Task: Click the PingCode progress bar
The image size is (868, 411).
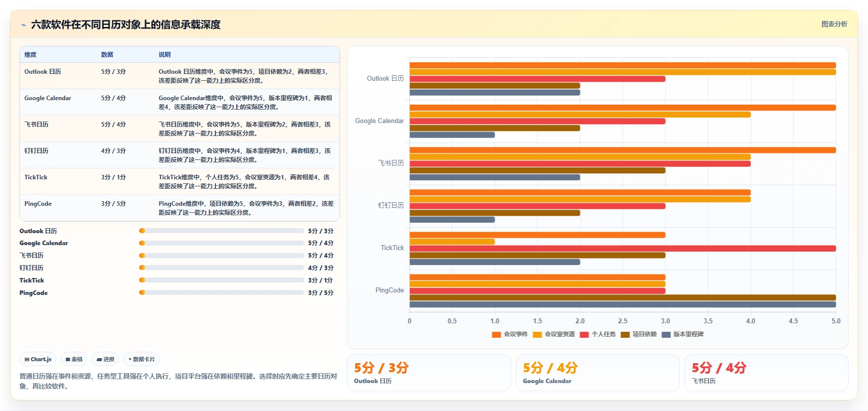Action: [x=221, y=293]
